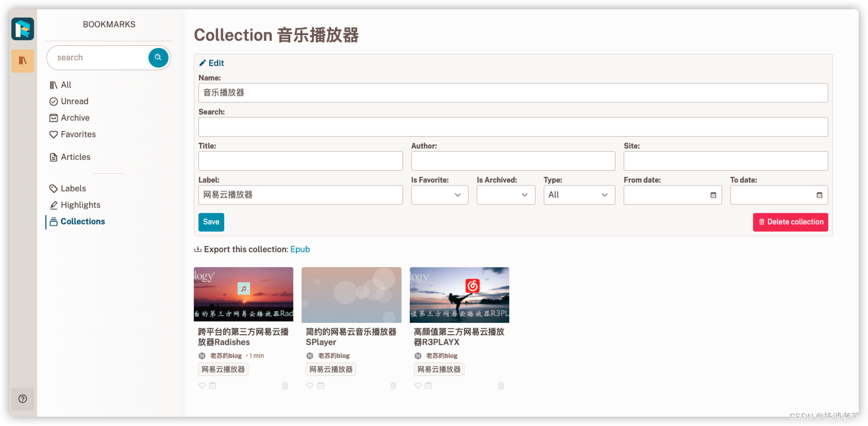Click the To date input
The width and height of the screenshot is (868, 426).
pyautogui.click(x=779, y=195)
